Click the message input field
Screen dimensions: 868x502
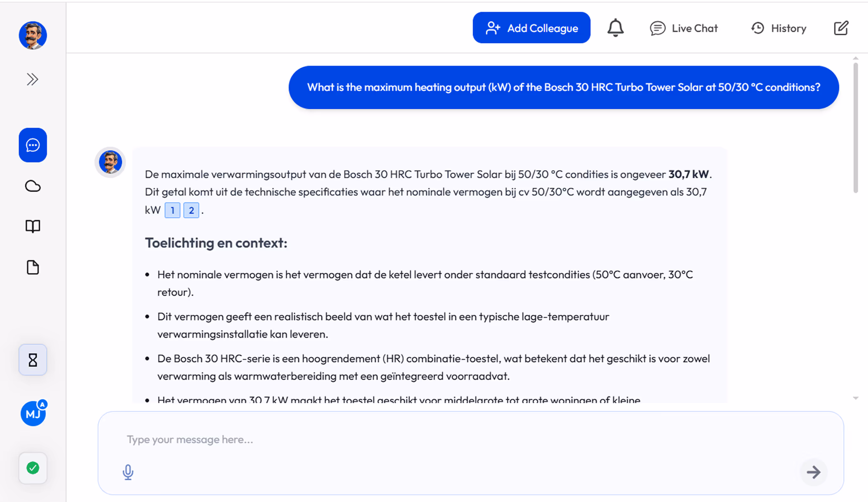coord(448,440)
